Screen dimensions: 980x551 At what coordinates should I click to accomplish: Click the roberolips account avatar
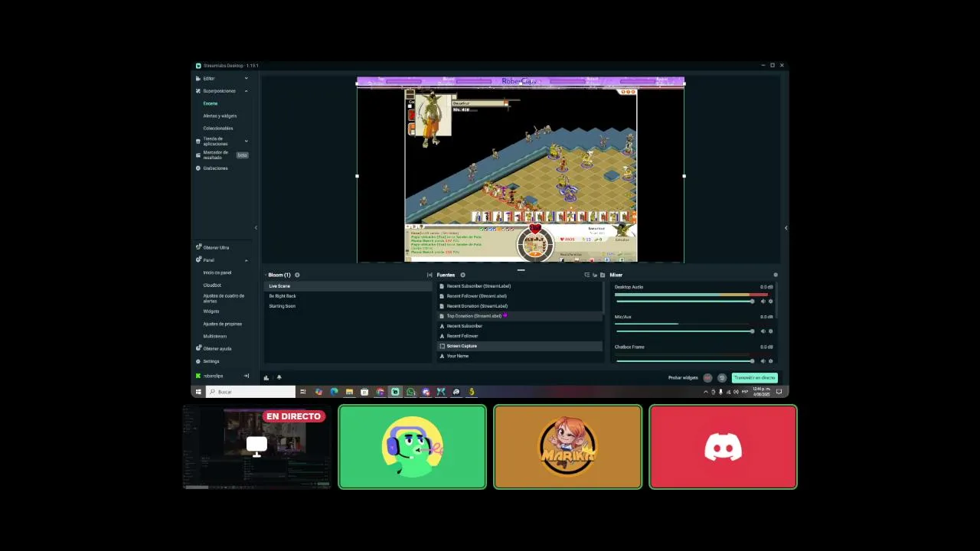[198, 376]
